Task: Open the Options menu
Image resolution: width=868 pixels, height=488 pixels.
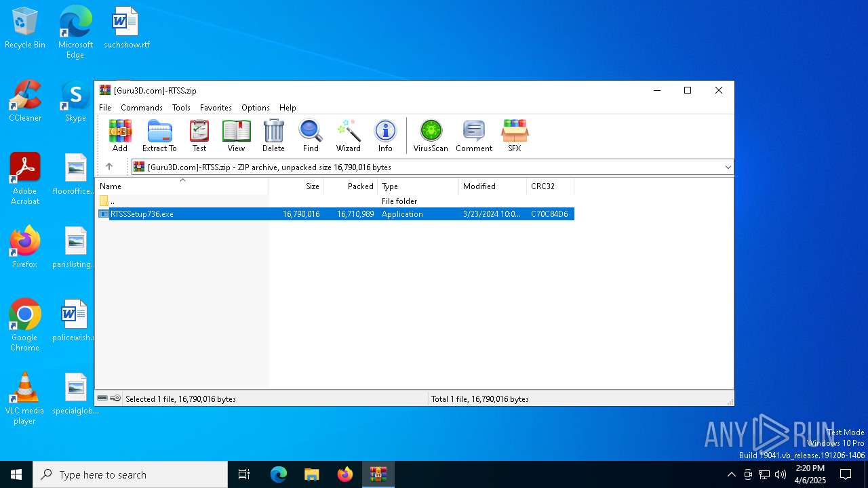Action: [256, 108]
